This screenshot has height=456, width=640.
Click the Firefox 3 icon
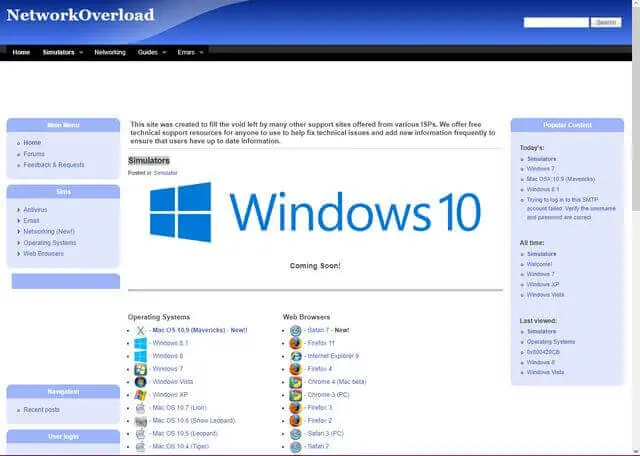pyautogui.click(x=296, y=408)
